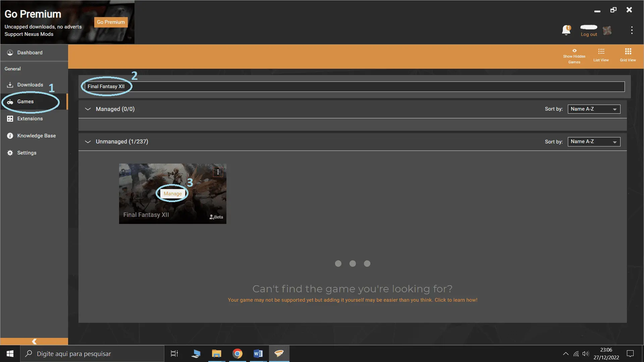
Task: Click the Settings gear icon
Action: click(10, 153)
